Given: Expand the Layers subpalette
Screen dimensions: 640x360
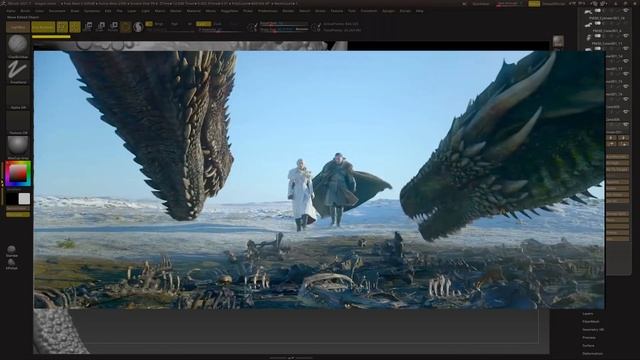Looking at the screenshot, I should click(588, 314).
